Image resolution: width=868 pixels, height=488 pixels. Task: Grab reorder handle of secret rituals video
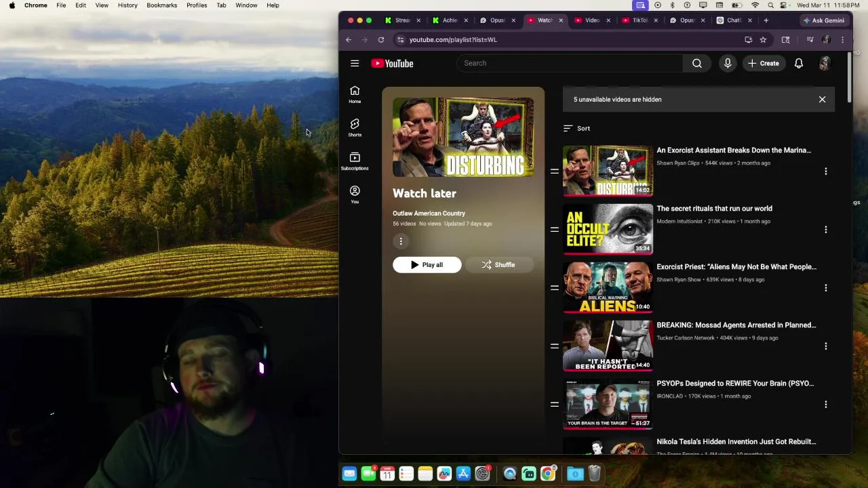coord(555,230)
